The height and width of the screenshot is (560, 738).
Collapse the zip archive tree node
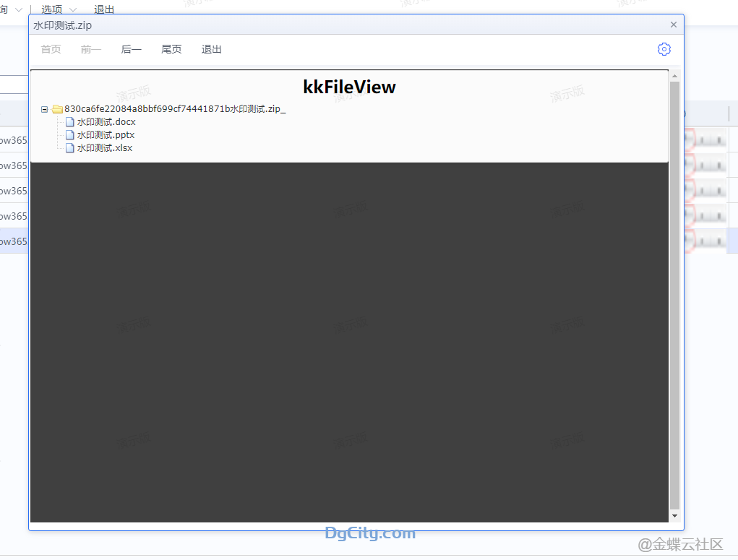[45, 110]
